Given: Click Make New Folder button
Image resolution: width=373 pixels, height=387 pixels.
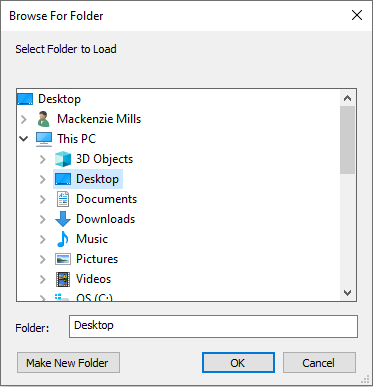Looking at the screenshot, I should 68,363.
